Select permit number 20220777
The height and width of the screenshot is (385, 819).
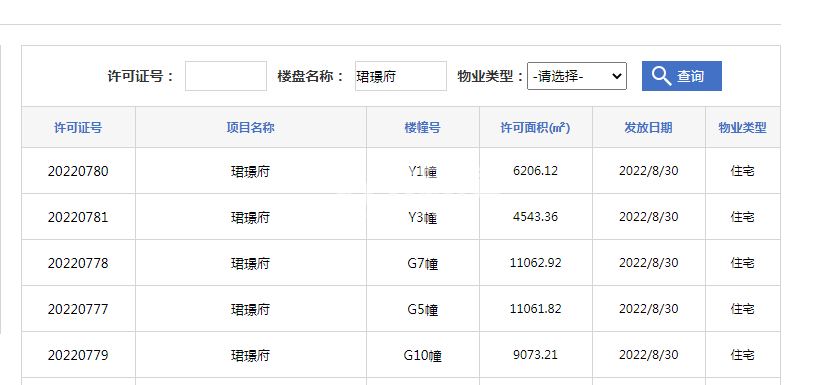click(78, 309)
